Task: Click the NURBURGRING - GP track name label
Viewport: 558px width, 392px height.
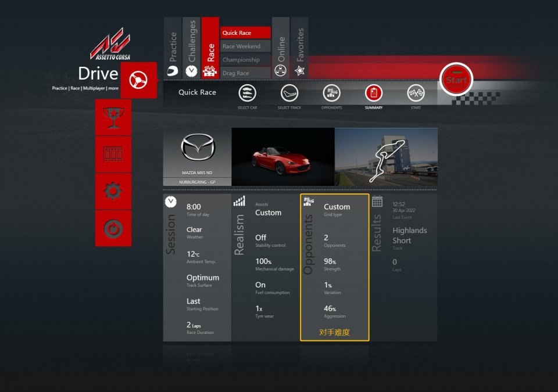Action: click(197, 182)
